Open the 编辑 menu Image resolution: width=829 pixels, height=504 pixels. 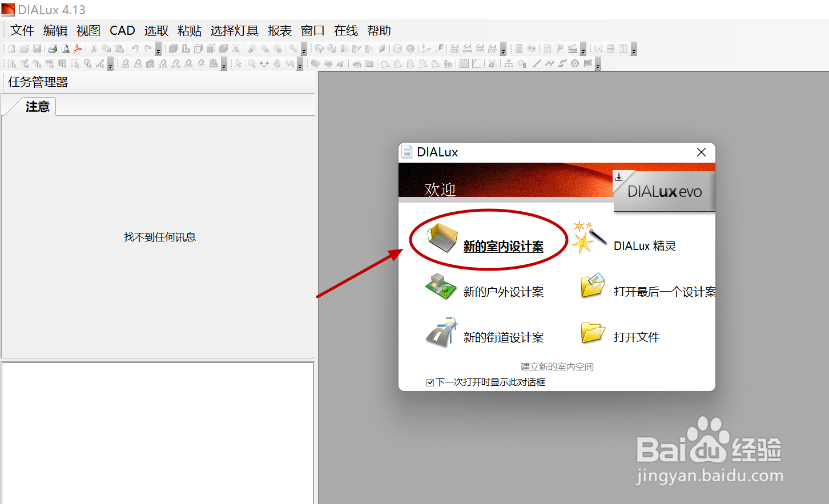(55, 30)
